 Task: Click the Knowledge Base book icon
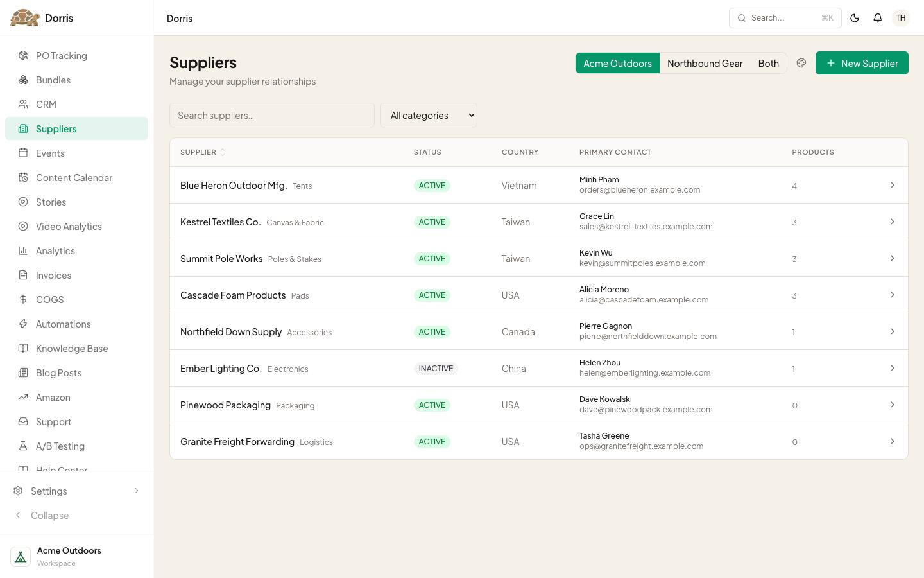pos(23,349)
